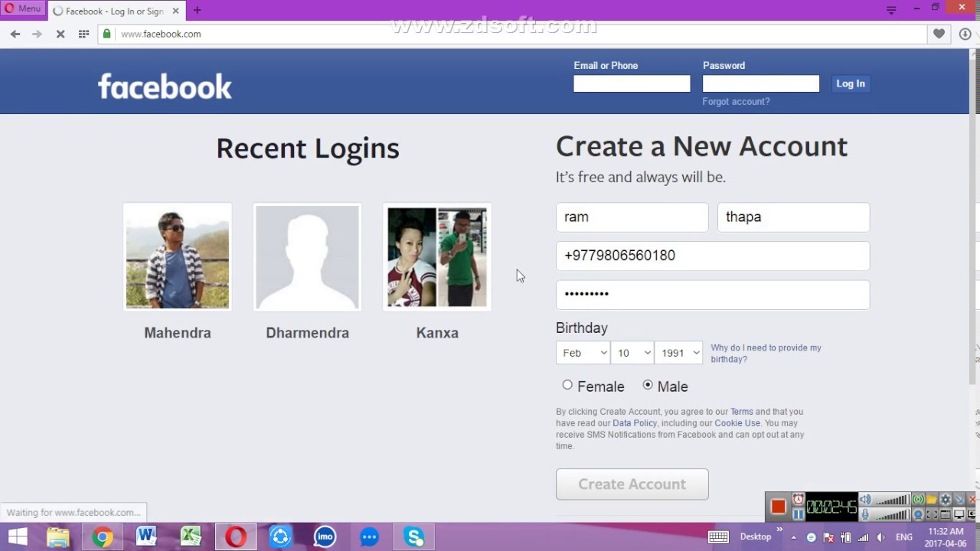Stop the screen recording red button
The image size is (980, 551).
779,507
